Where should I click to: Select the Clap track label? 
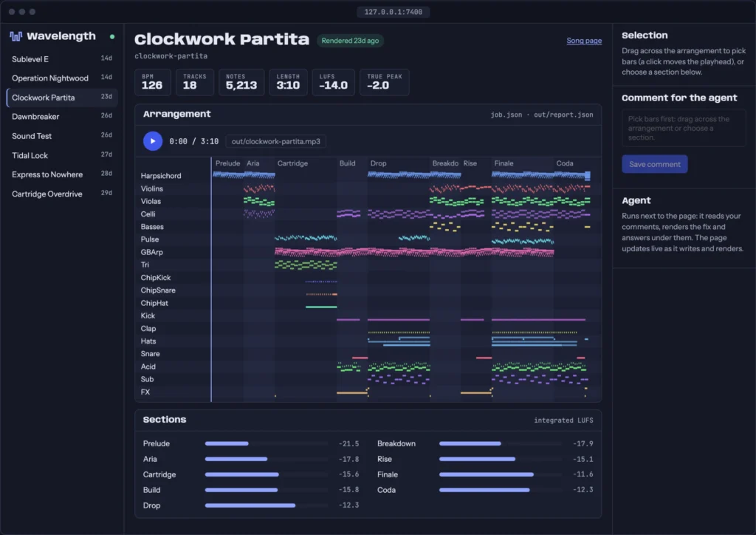click(x=148, y=329)
